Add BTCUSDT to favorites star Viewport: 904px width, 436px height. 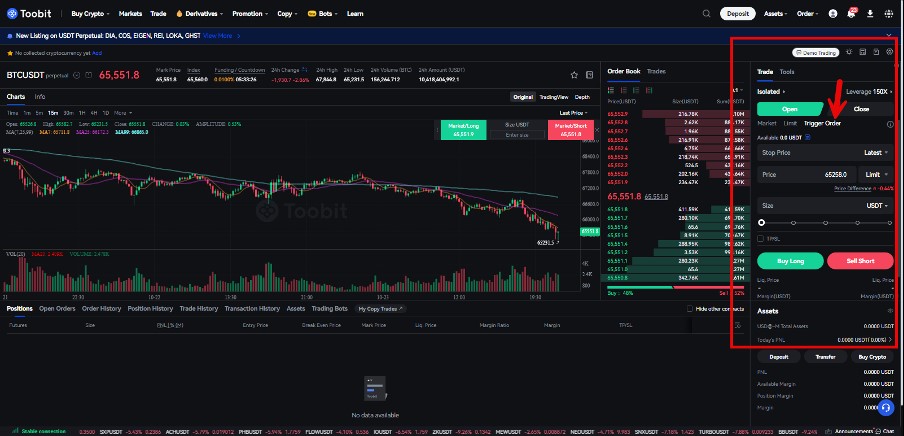pyautogui.click(x=574, y=75)
